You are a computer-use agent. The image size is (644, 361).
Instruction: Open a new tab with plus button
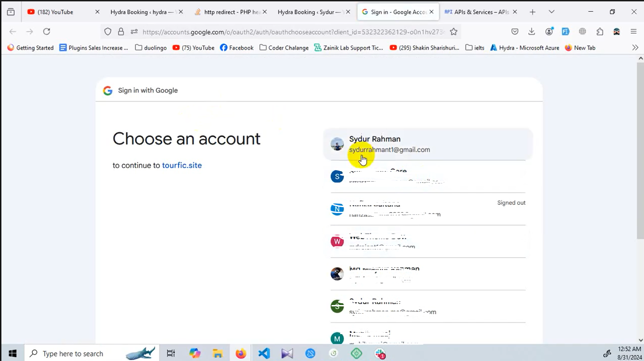pyautogui.click(x=532, y=12)
